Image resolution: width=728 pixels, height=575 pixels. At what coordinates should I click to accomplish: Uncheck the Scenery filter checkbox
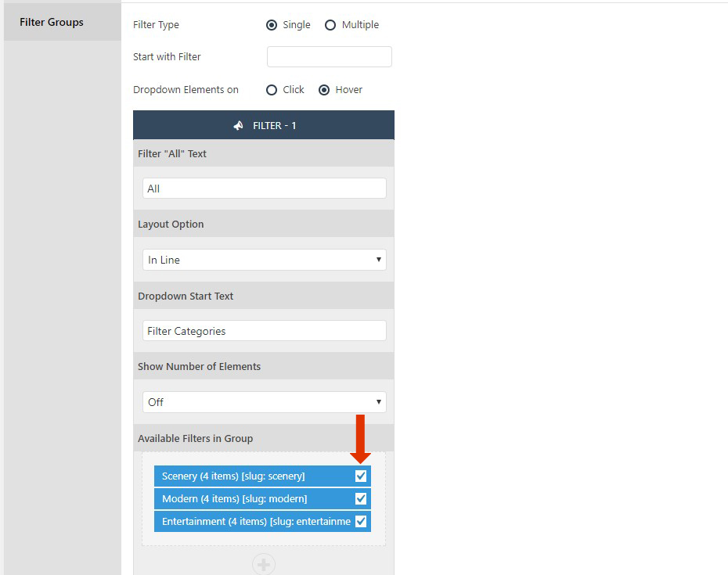361,476
